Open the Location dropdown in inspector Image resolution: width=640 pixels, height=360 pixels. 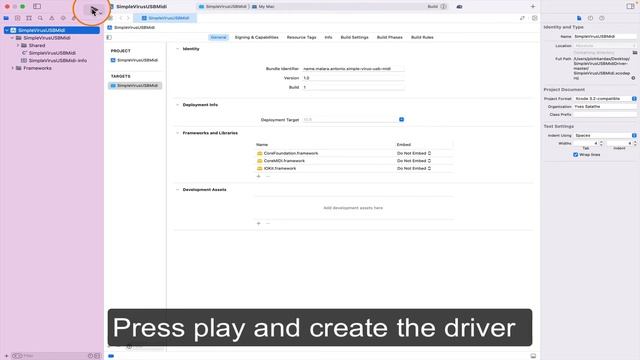pos(605,46)
